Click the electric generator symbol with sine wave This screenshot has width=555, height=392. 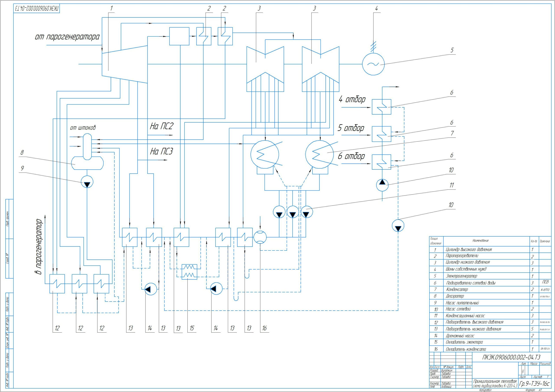[x=373, y=64]
